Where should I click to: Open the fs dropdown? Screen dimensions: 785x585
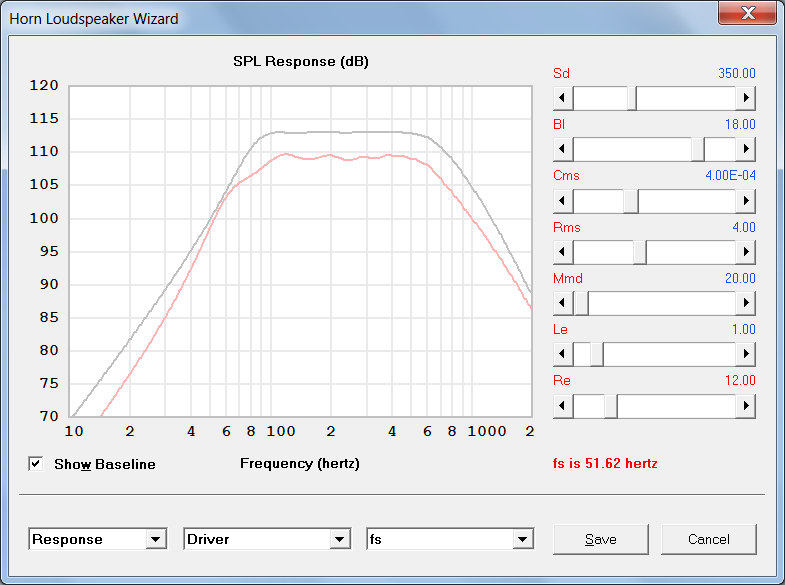click(523, 539)
